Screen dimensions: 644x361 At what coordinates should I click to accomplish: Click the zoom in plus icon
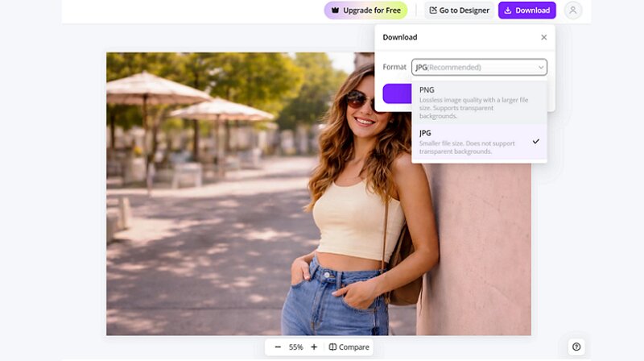click(314, 347)
